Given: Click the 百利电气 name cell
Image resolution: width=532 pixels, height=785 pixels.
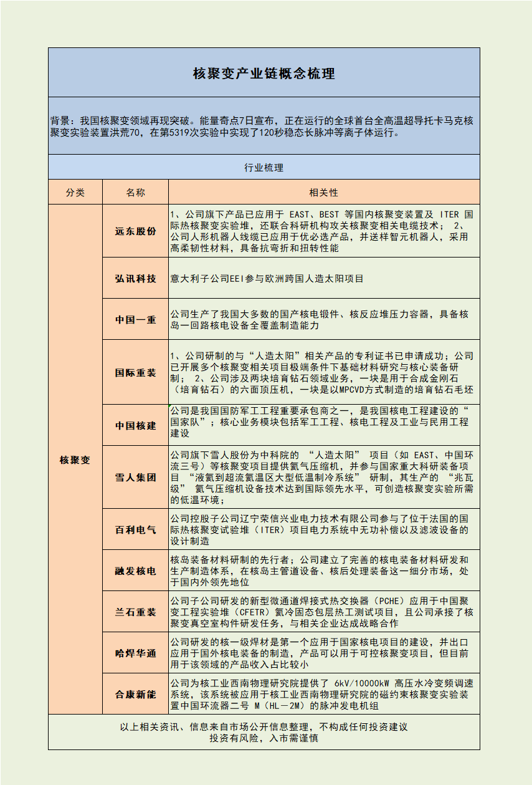Looking at the screenshot, I should click(135, 530).
